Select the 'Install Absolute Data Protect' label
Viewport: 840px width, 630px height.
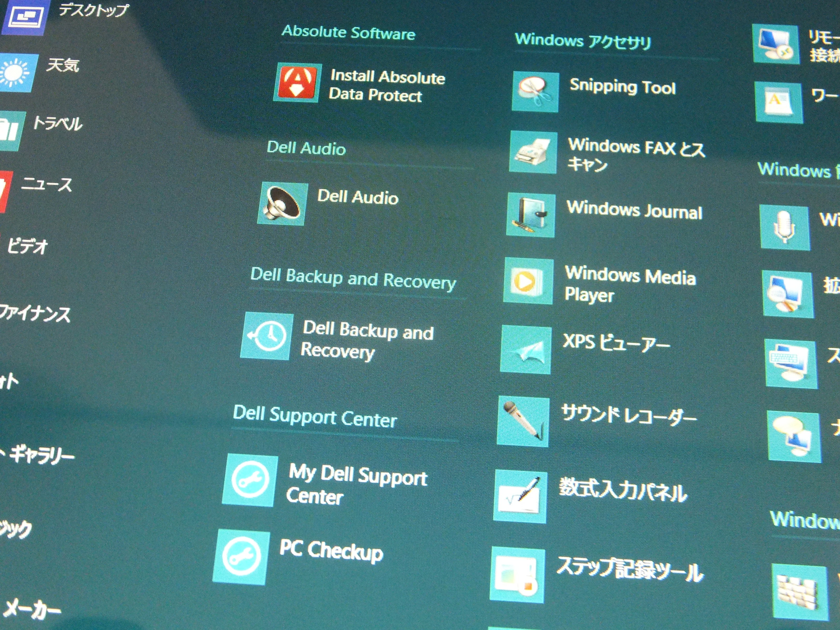[387, 86]
